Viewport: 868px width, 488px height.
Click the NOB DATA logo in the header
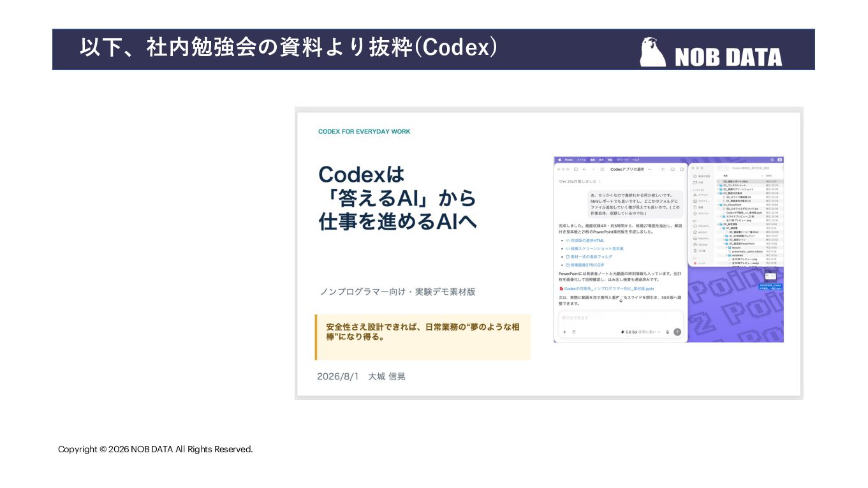coord(711,52)
